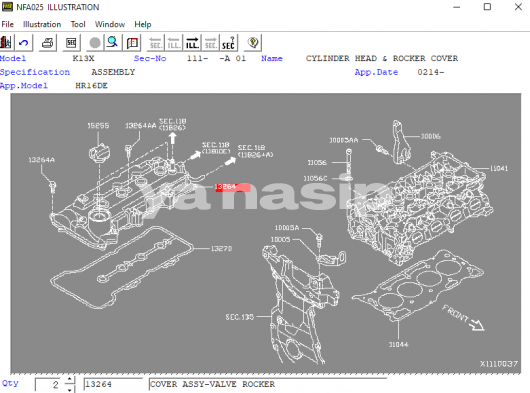Click the lightbulb help icon
530x393 pixels.
click(252, 43)
